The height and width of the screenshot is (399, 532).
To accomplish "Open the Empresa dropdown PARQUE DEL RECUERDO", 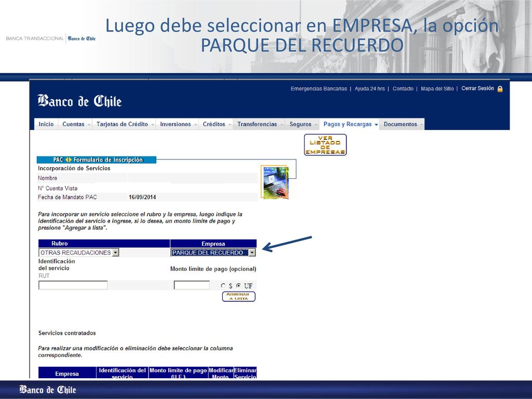I will tap(213, 252).
